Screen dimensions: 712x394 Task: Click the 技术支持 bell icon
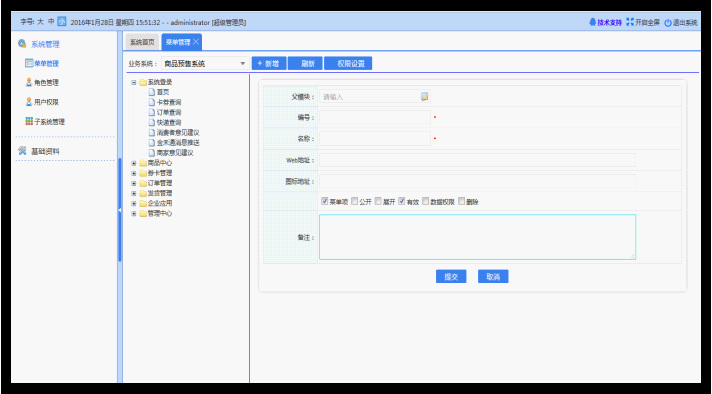click(592, 22)
